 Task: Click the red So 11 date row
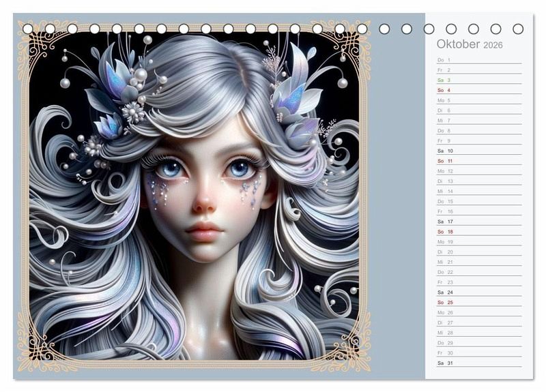pyautogui.click(x=478, y=161)
